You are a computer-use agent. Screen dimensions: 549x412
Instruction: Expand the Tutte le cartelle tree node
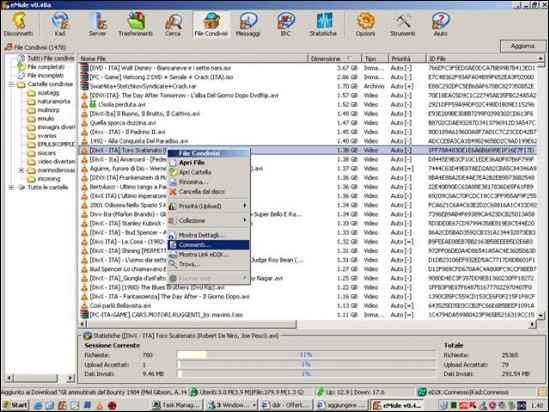[x=11, y=188]
